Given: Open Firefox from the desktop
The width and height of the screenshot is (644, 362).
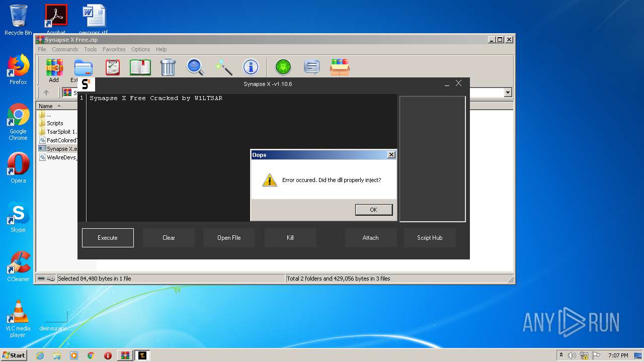Looking at the screenshot, I should [18, 69].
